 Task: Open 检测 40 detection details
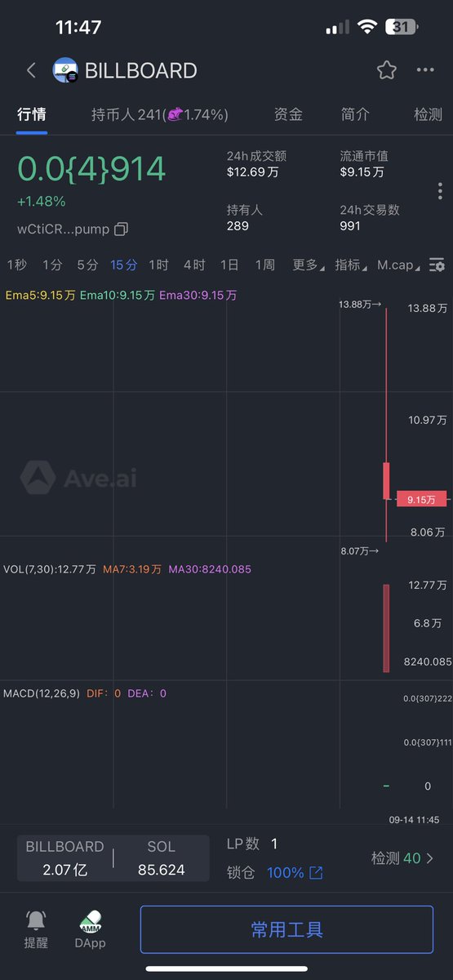pos(403,858)
